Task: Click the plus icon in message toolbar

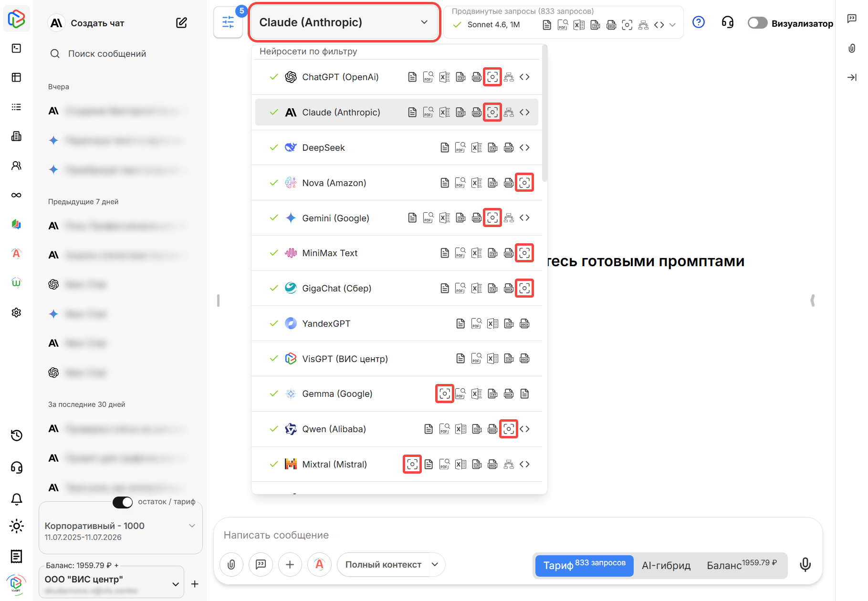Action: pos(290,565)
